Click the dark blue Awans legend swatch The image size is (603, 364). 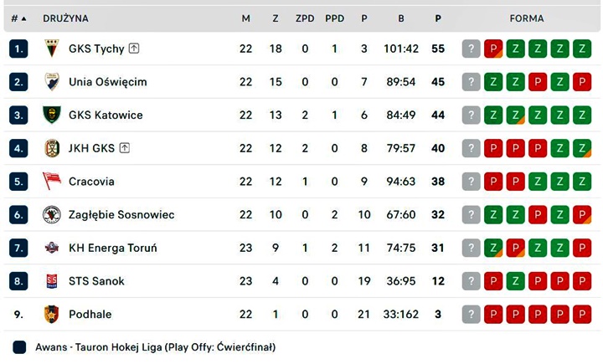(x=19, y=347)
